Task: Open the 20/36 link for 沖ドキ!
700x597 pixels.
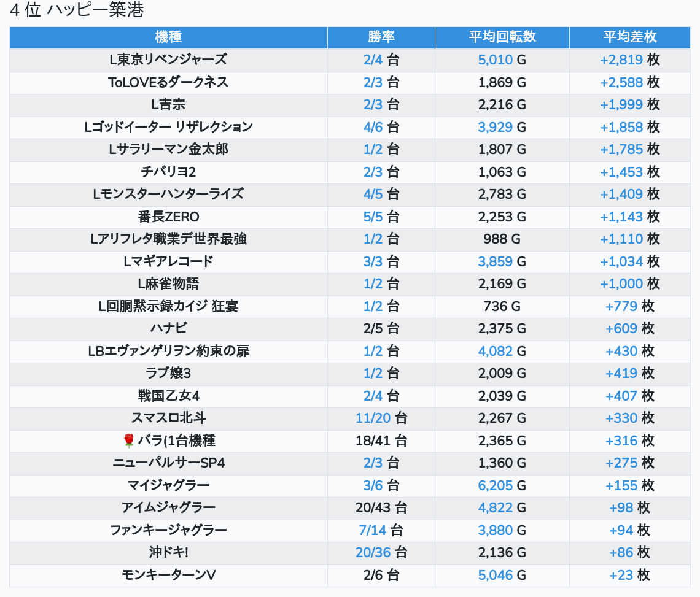Action: [x=373, y=552]
